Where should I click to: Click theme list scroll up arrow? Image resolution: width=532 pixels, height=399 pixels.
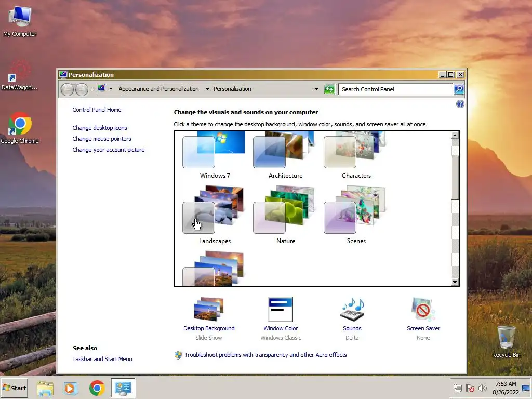tap(455, 136)
